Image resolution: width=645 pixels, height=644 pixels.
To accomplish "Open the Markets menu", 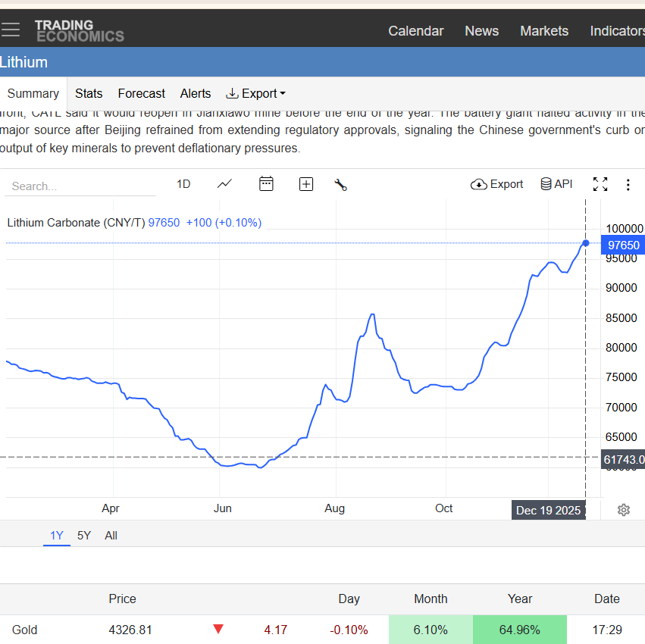I will click(544, 31).
